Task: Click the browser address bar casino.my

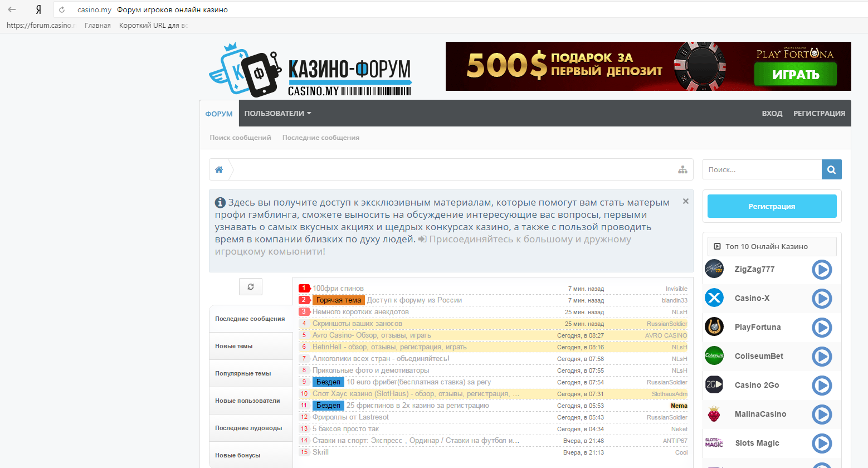Action: tap(94, 9)
